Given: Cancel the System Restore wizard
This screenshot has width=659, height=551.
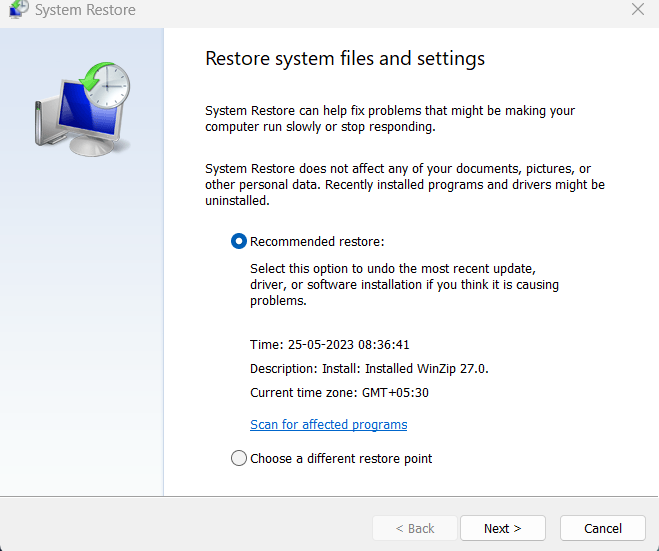Looking at the screenshot, I should coord(602,528).
